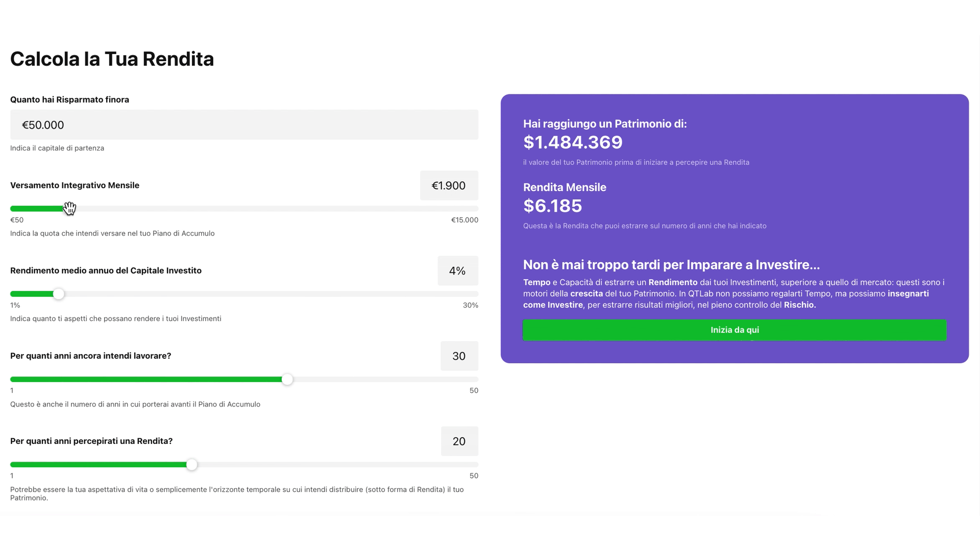980x551 pixels.
Task: Click the patrimonio total $1.484.369
Action: (573, 142)
